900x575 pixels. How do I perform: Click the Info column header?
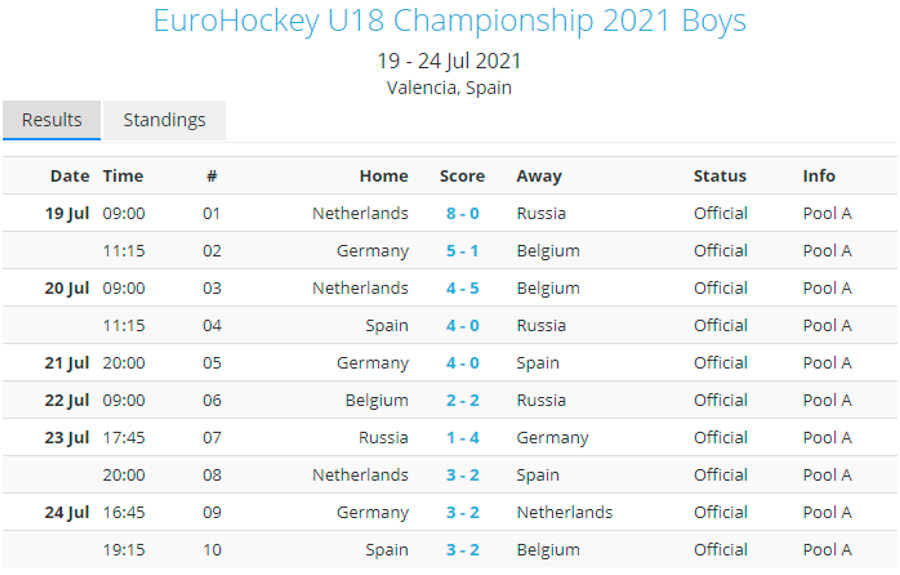pos(819,176)
